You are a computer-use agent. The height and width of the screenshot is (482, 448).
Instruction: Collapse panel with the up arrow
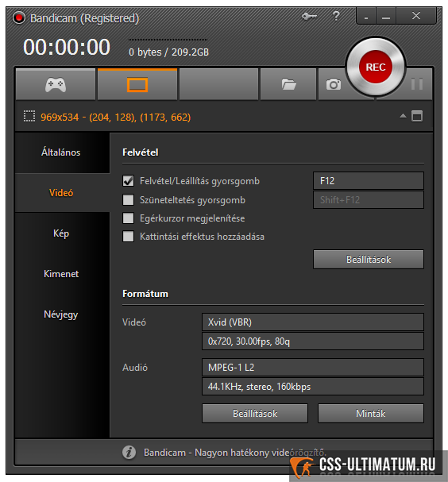[x=403, y=116]
